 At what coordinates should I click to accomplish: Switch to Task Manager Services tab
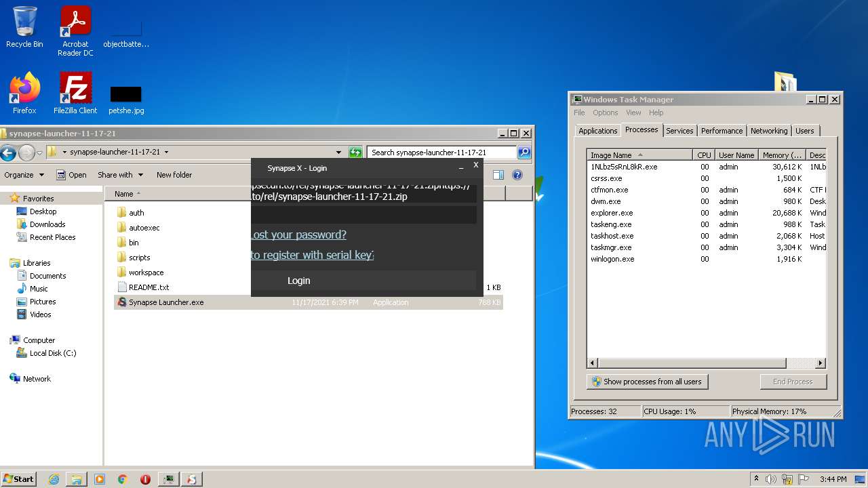(679, 131)
